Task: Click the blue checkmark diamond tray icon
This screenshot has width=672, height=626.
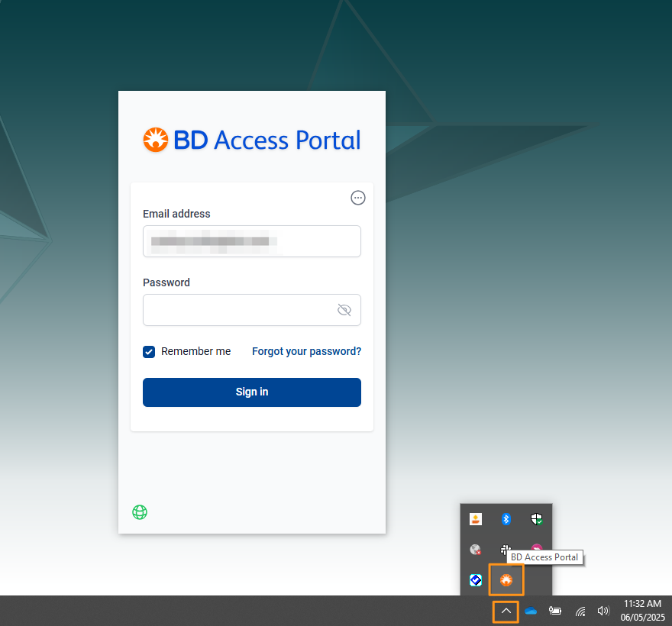Action: (475, 580)
